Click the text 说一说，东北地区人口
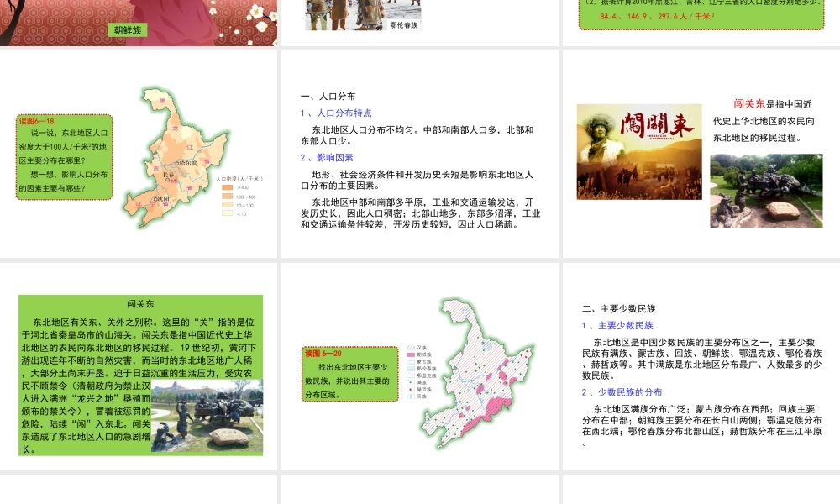The width and height of the screenshot is (840, 504). tap(69, 133)
